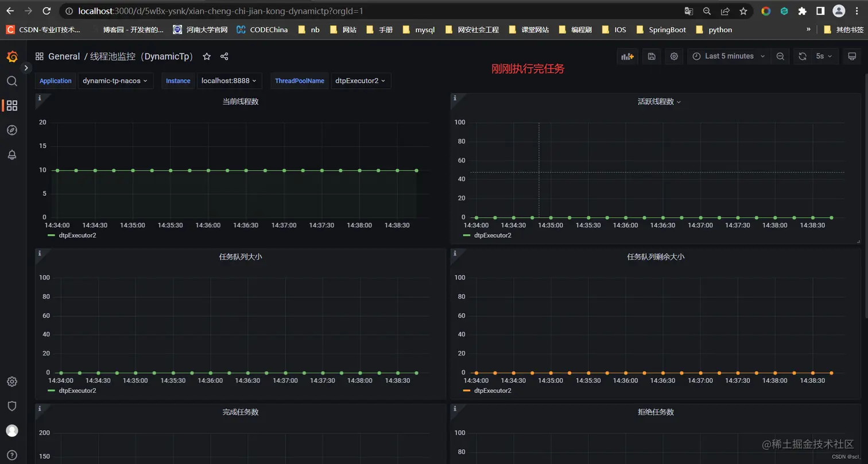Image resolution: width=868 pixels, height=464 pixels.
Task: Open the 活跃线程数 panel title menu
Action: 659,102
